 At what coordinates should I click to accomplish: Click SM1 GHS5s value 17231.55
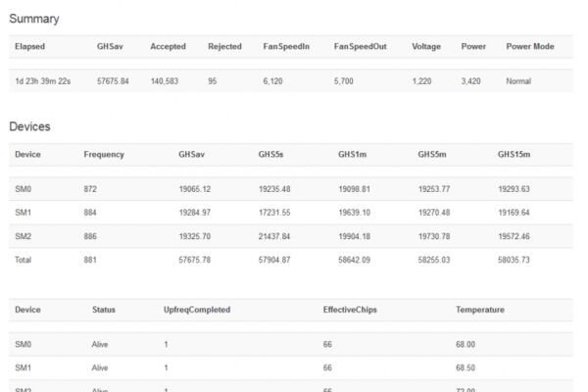coord(274,213)
